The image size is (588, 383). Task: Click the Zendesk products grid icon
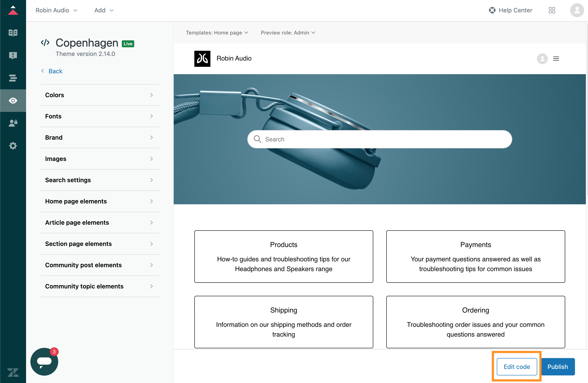click(552, 10)
